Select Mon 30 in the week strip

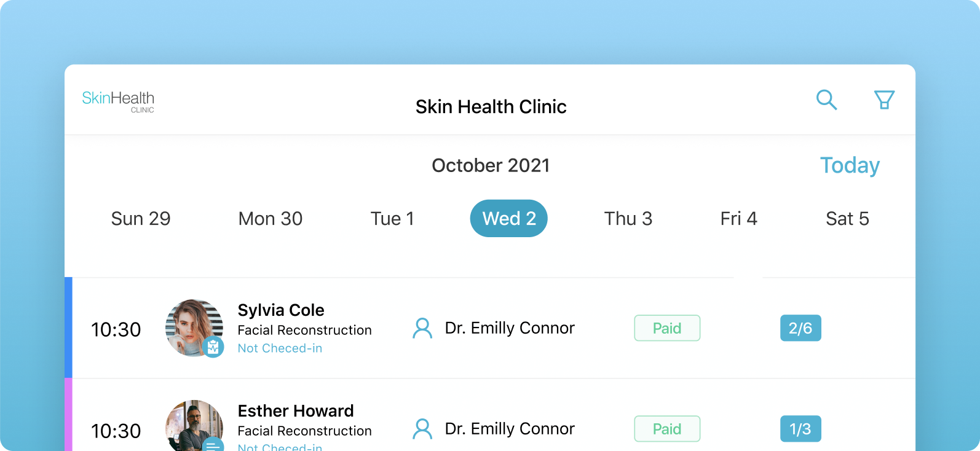click(x=271, y=219)
